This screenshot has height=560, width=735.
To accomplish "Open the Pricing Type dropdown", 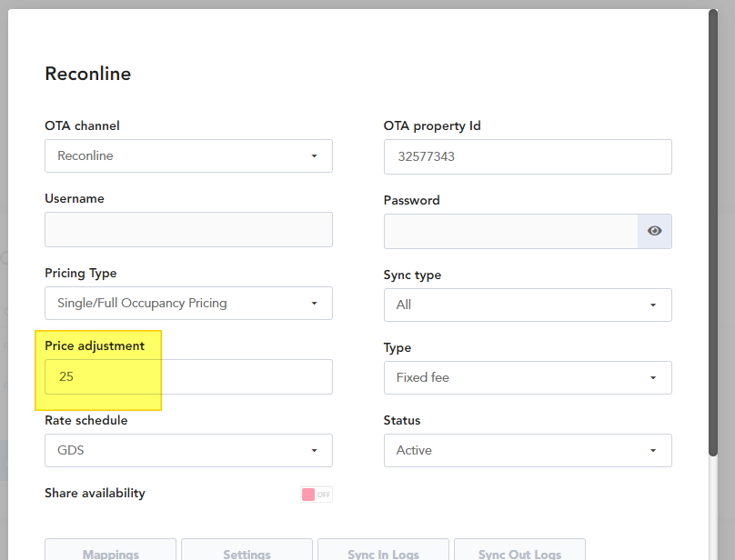I will (x=188, y=304).
